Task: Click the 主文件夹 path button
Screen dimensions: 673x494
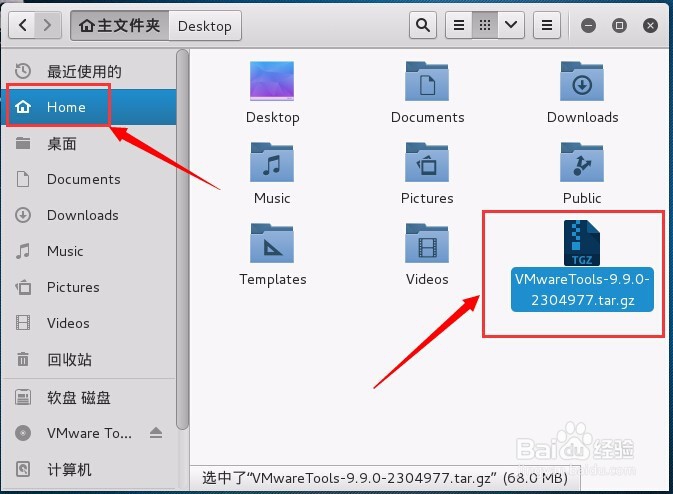Action: pos(120,26)
